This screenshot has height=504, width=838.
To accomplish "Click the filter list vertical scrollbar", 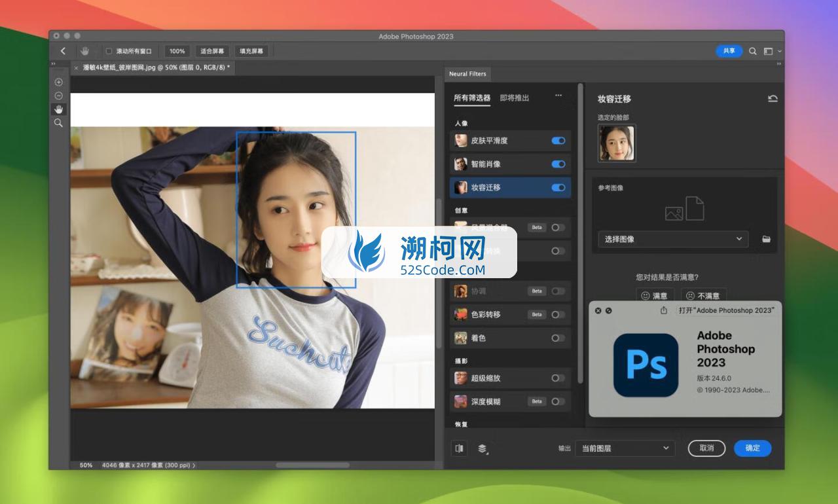I will click(x=580, y=233).
